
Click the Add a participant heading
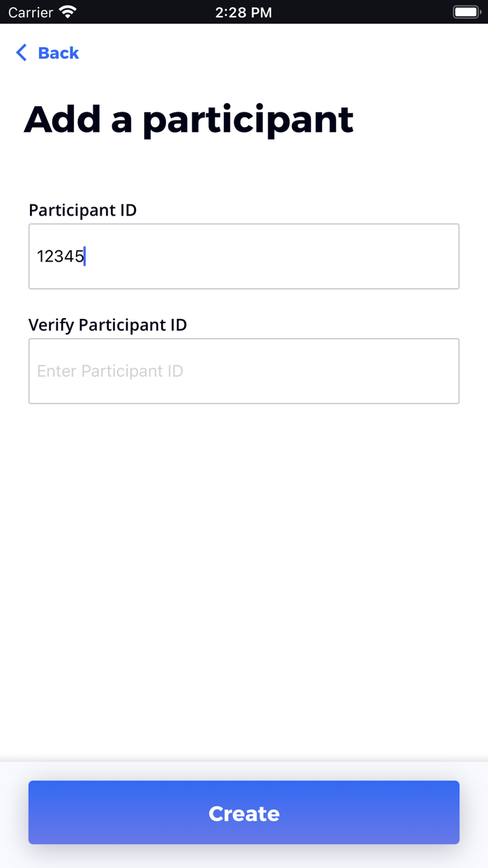tap(189, 119)
